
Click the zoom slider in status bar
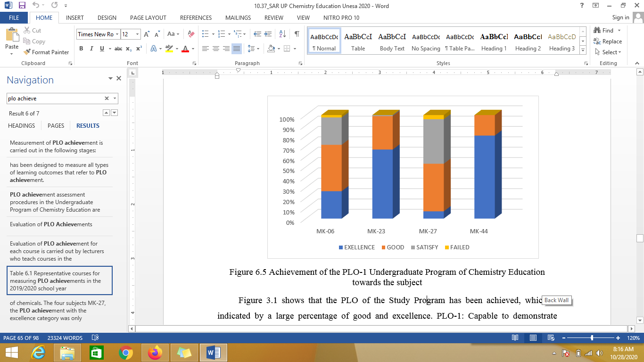(592, 338)
